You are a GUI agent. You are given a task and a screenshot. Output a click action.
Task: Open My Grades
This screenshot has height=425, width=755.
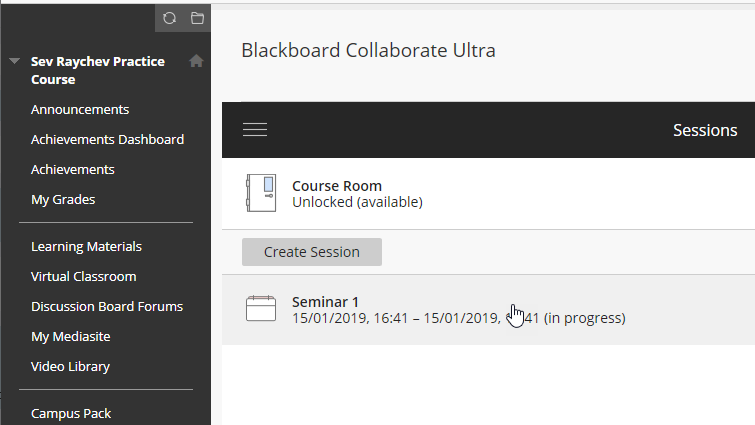pyautogui.click(x=63, y=199)
